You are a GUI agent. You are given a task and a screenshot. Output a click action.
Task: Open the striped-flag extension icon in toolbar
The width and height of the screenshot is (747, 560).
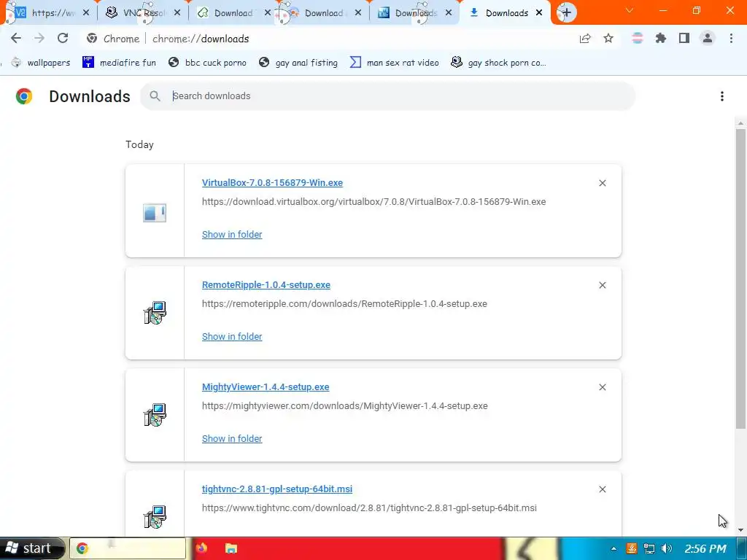pos(637,39)
